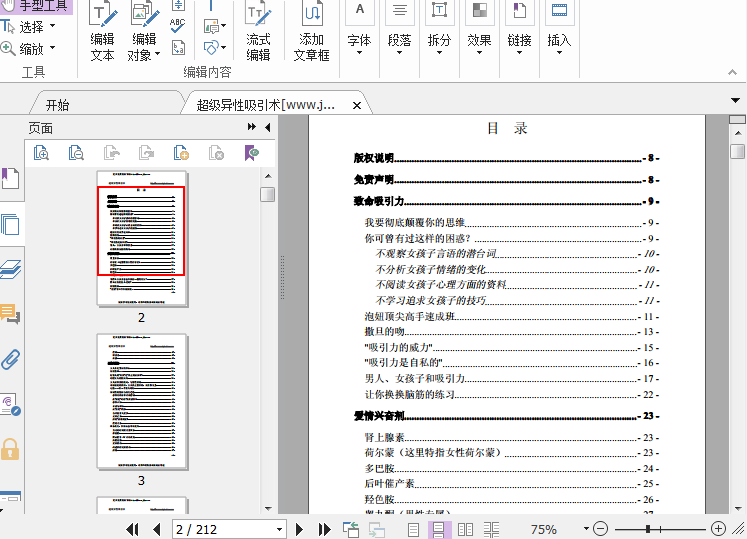Enable single page view mode
This screenshot has width=747, height=539.
[414, 529]
